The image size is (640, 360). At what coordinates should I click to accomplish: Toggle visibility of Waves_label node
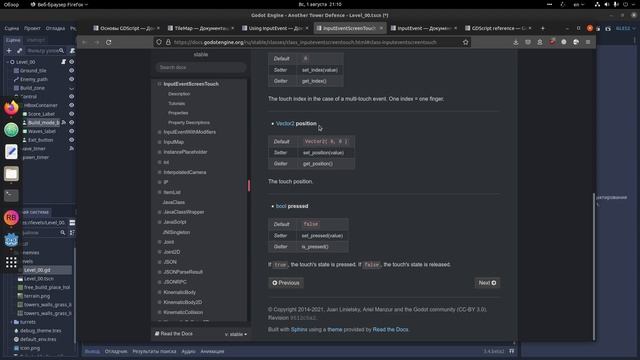71,131
